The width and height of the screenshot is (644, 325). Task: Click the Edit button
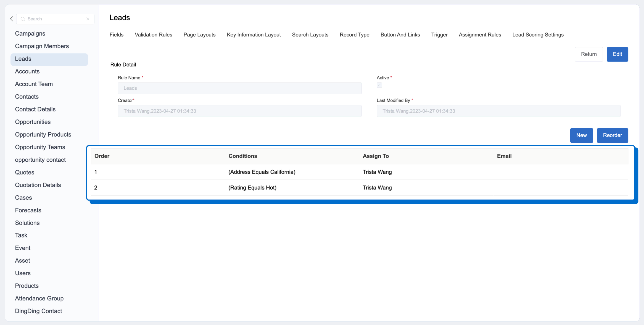click(x=617, y=54)
